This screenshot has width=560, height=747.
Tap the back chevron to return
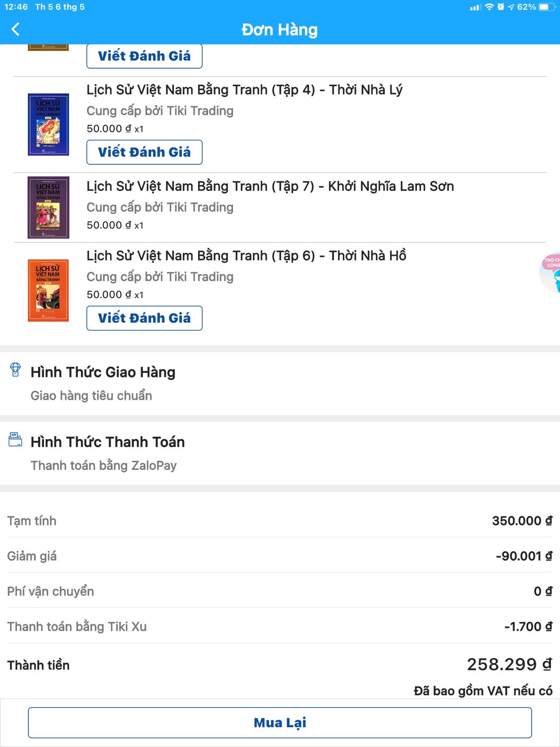(x=16, y=28)
